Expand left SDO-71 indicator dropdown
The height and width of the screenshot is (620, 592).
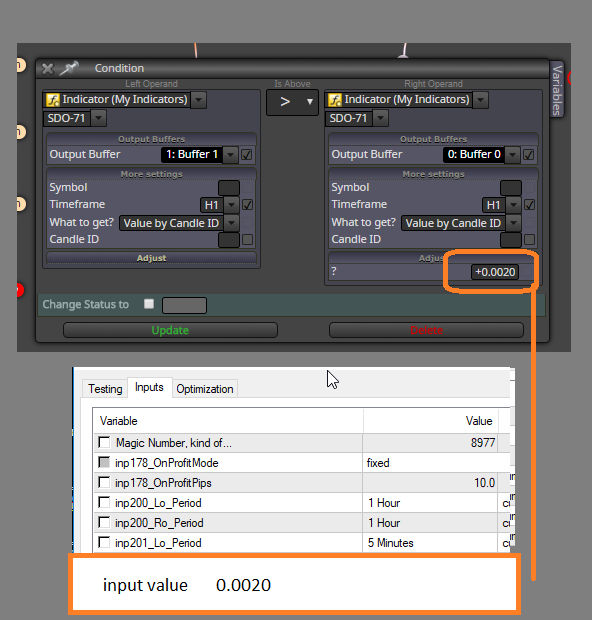coord(99,118)
